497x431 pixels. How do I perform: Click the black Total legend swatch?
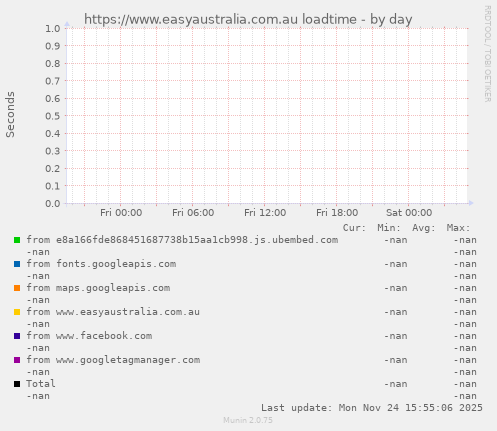(17, 384)
